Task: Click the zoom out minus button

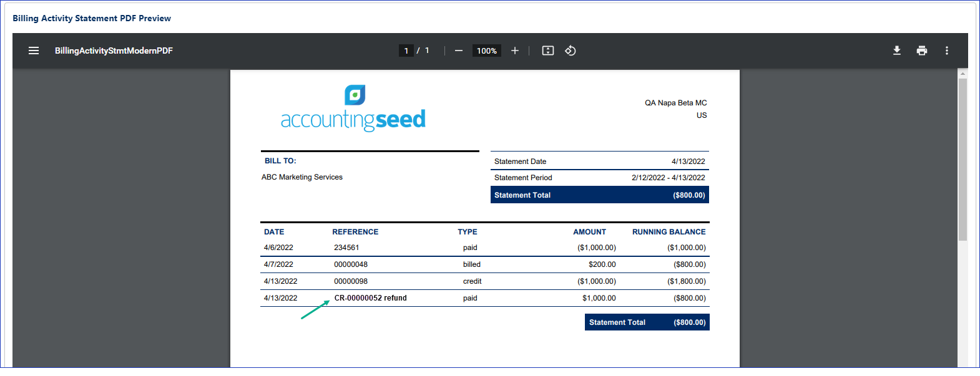Action: (x=459, y=51)
